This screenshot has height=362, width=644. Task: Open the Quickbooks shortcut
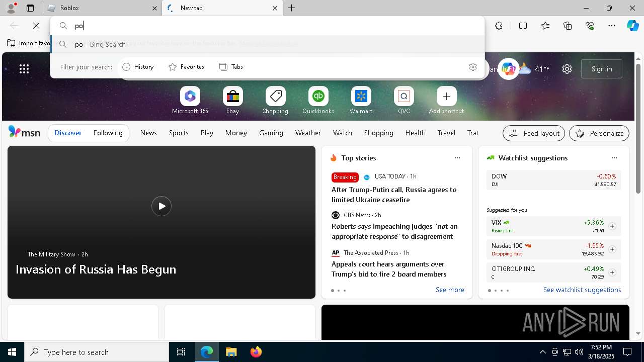pyautogui.click(x=318, y=101)
